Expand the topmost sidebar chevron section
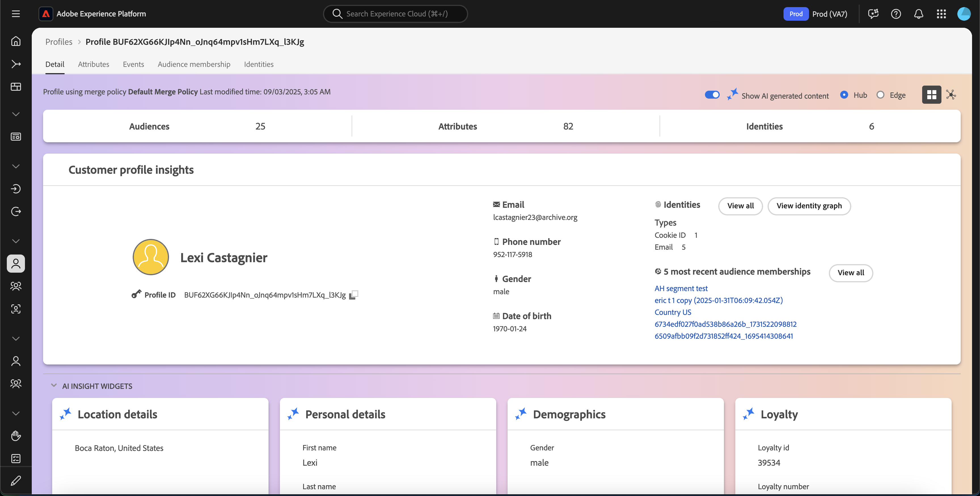This screenshot has height=496, width=980. click(16, 114)
